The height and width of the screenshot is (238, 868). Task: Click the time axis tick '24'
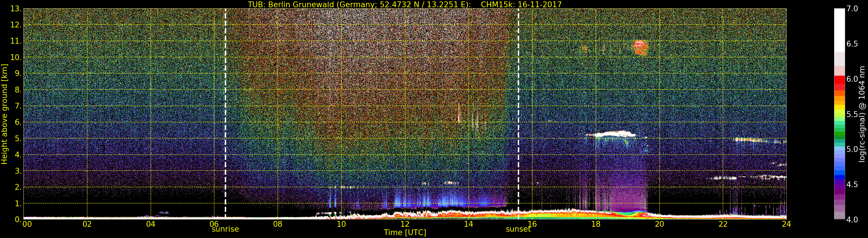[x=786, y=224]
